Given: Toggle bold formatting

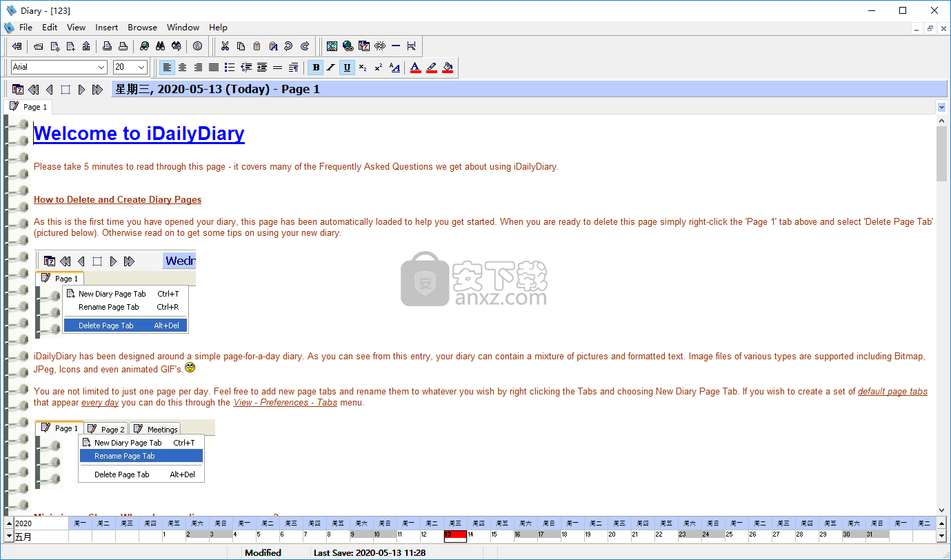Looking at the screenshot, I should tap(316, 67).
